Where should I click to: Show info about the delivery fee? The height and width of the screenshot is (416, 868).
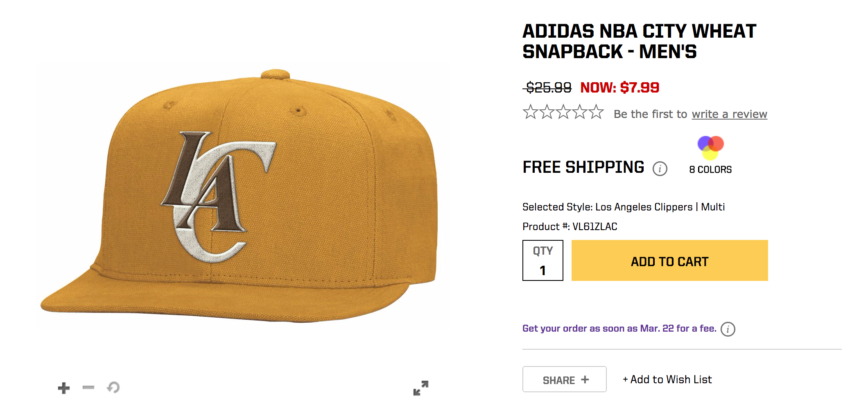pyautogui.click(x=728, y=329)
